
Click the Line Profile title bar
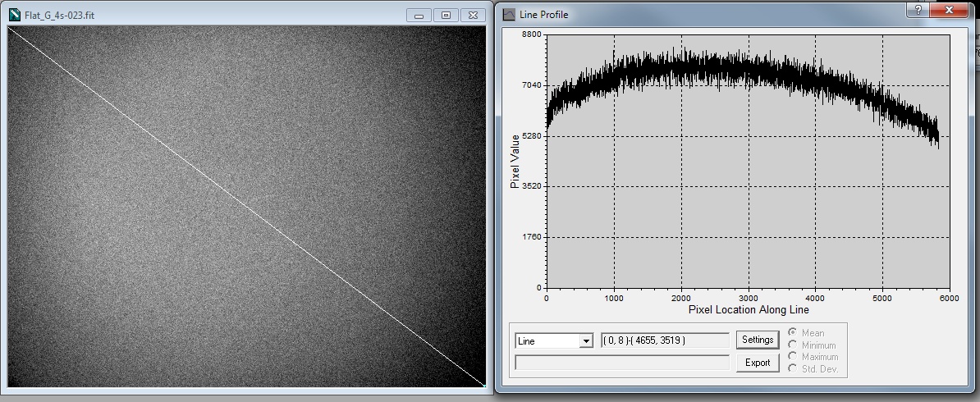tap(698, 15)
